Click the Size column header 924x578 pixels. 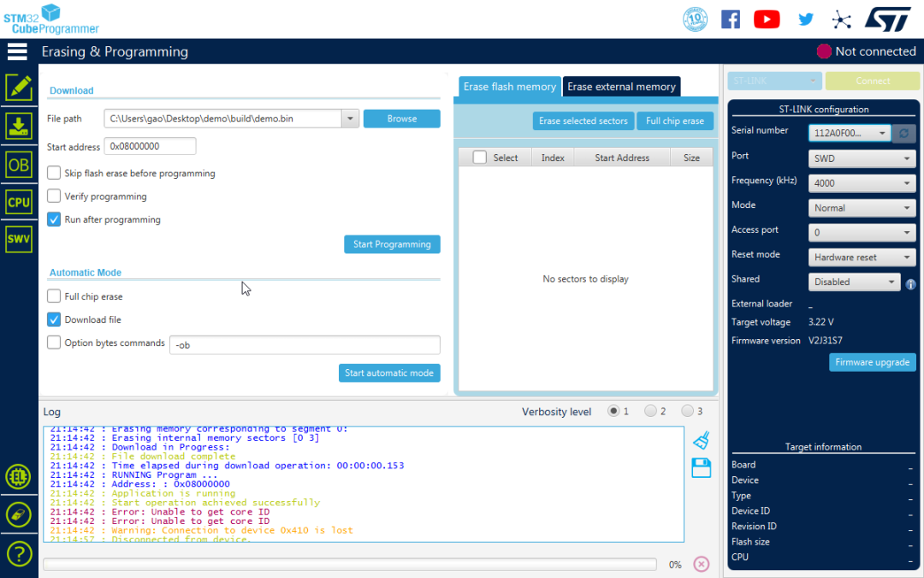click(691, 158)
